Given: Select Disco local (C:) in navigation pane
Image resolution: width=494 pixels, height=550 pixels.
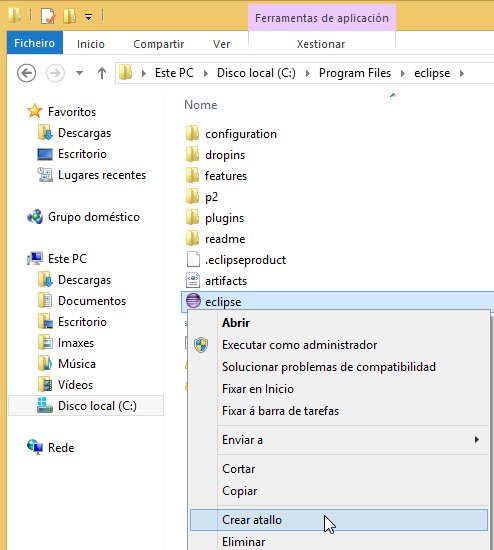Looking at the screenshot, I should coord(86,406).
